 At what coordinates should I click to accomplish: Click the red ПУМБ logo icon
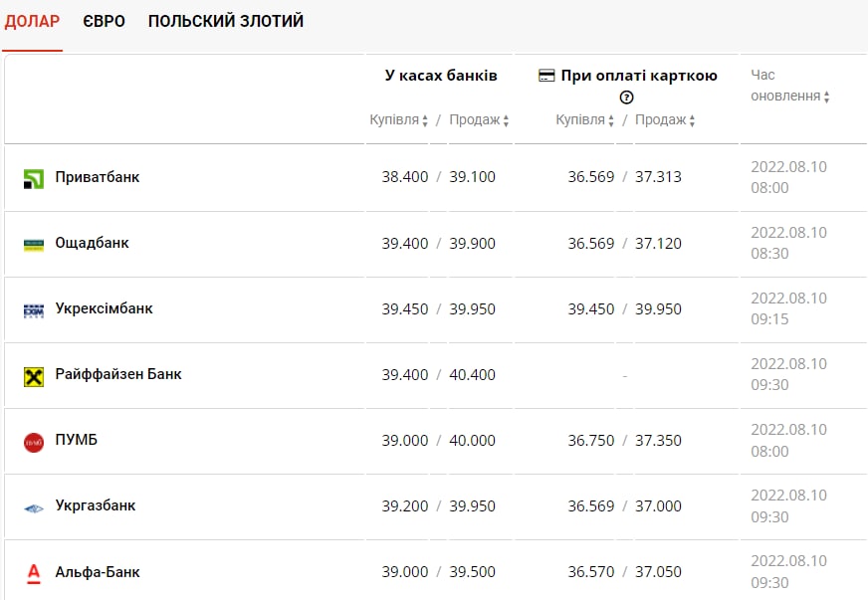pyautogui.click(x=34, y=442)
